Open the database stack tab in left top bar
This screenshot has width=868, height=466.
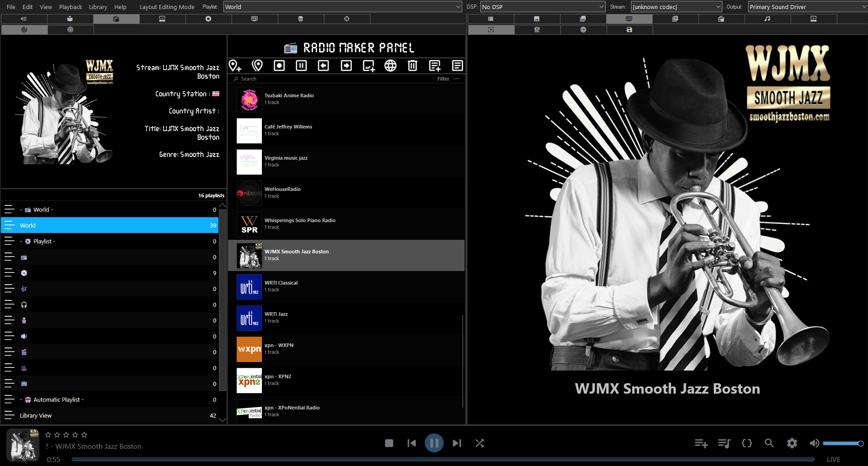point(301,19)
